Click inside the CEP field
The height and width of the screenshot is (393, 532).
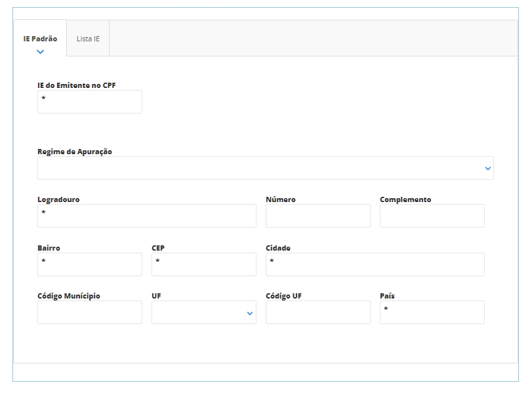[203, 264]
